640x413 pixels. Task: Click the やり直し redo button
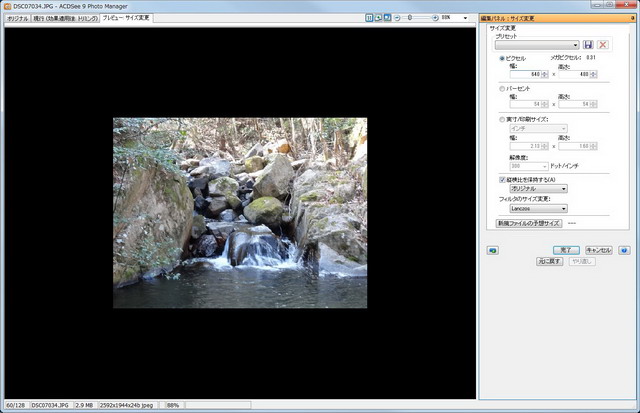coord(582,261)
